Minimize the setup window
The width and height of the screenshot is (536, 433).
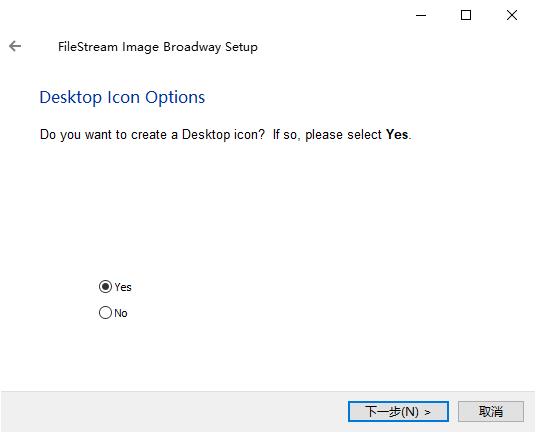click(x=421, y=15)
